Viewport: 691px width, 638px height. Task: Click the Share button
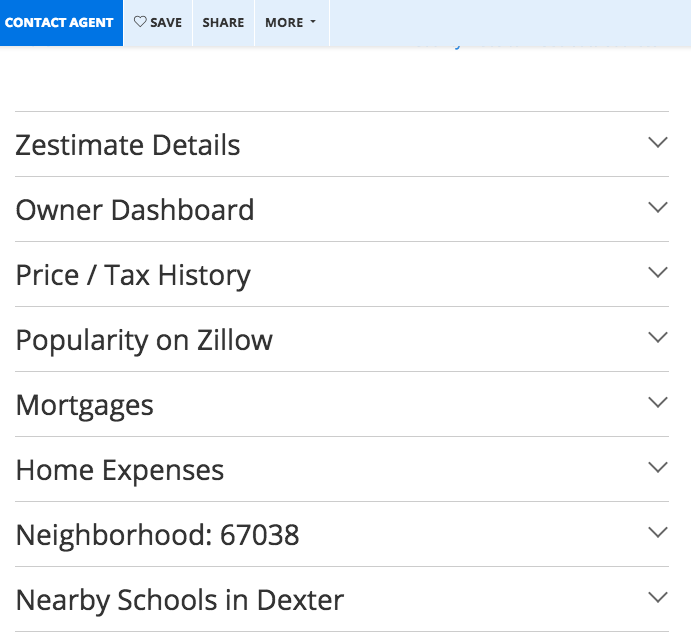(223, 22)
